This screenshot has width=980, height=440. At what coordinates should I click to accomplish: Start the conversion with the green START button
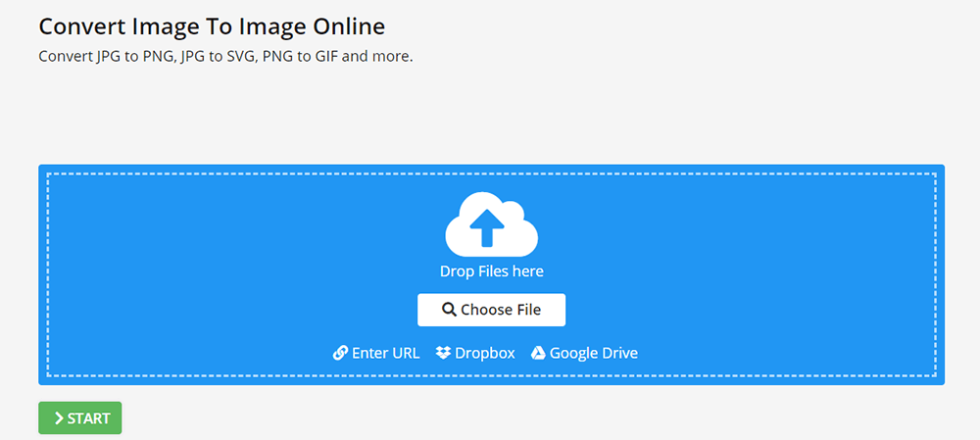(x=80, y=418)
